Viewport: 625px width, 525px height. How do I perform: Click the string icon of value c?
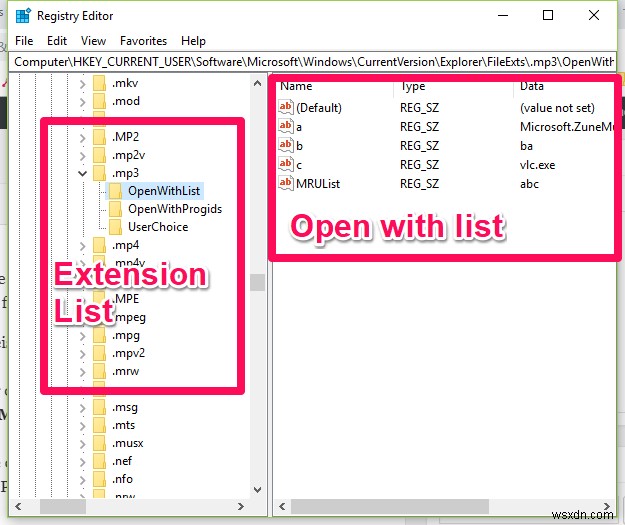pyautogui.click(x=286, y=164)
